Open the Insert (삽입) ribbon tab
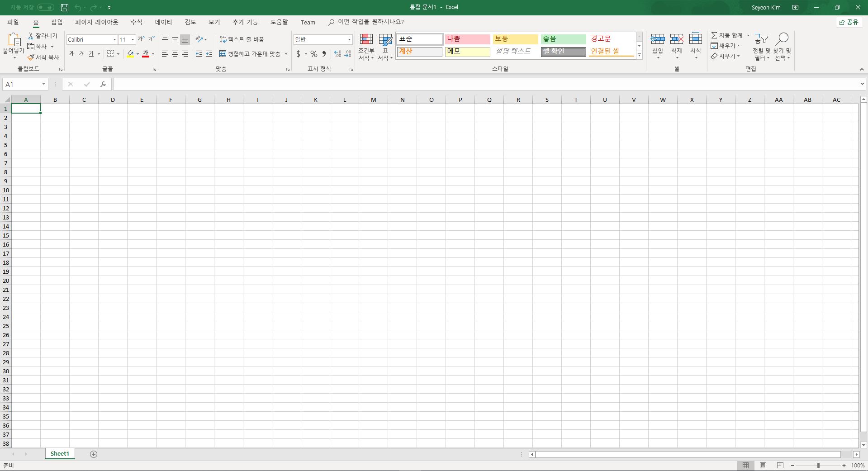This screenshot has height=471, width=868. click(57, 22)
